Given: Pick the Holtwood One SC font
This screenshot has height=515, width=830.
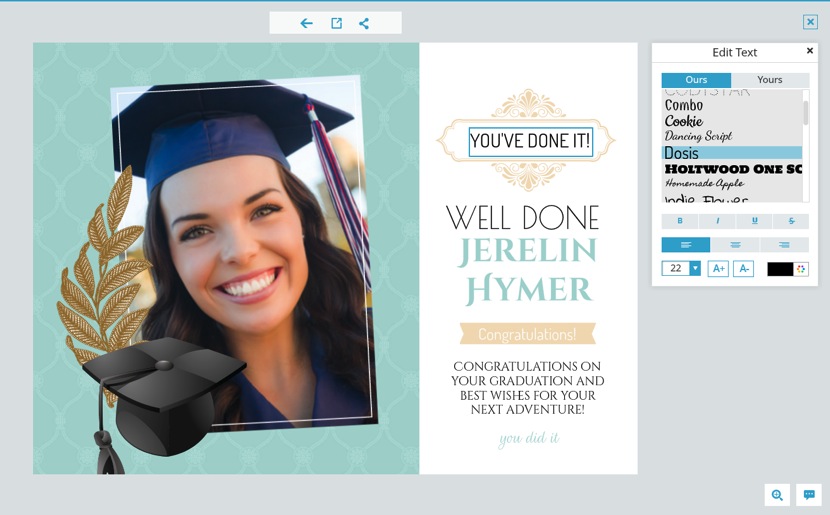Looking at the screenshot, I should 733,169.
